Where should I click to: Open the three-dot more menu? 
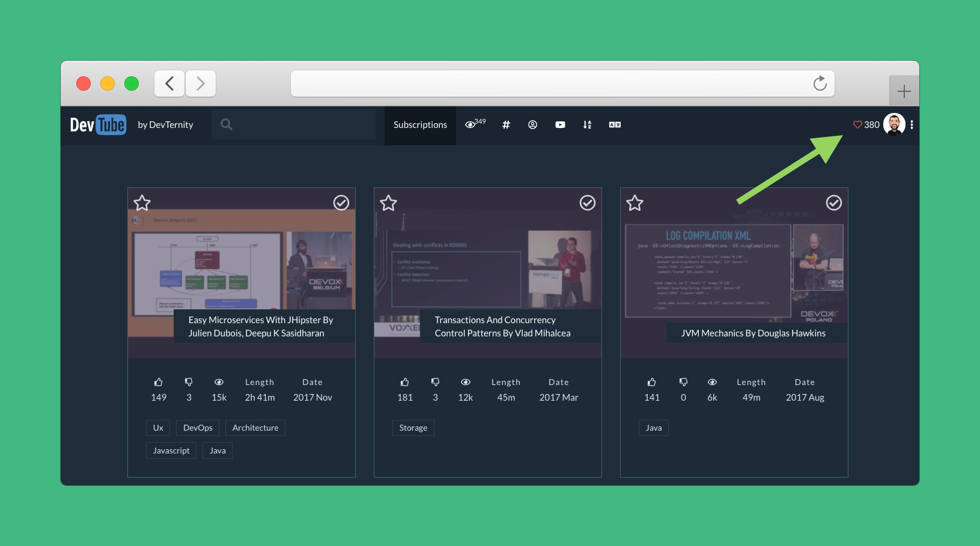point(912,124)
